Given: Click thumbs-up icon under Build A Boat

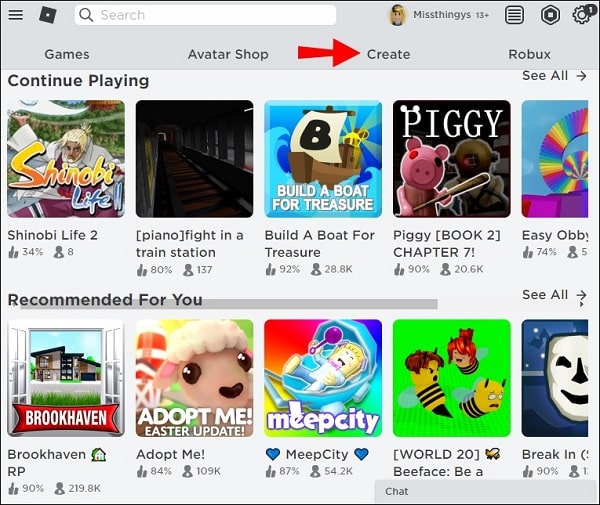Looking at the screenshot, I should [271, 269].
